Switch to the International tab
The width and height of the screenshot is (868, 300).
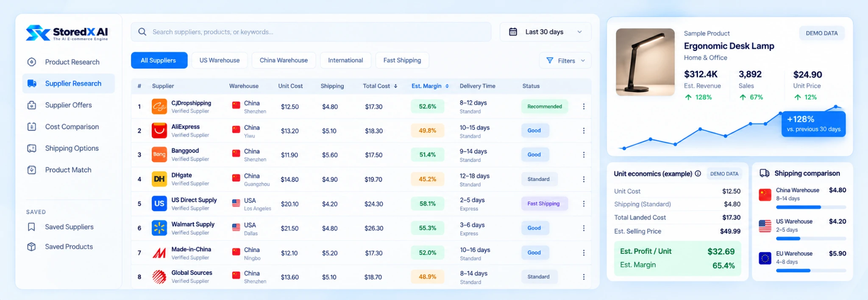tap(345, 60)
